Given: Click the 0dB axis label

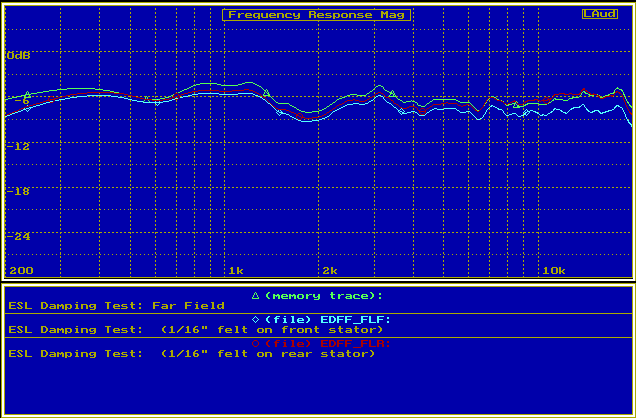Looking at the screenshot, I should (x=19, y=56).
